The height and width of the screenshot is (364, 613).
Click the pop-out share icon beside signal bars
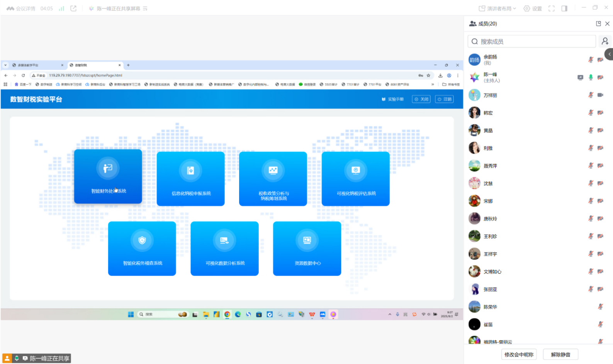point(73,8)
